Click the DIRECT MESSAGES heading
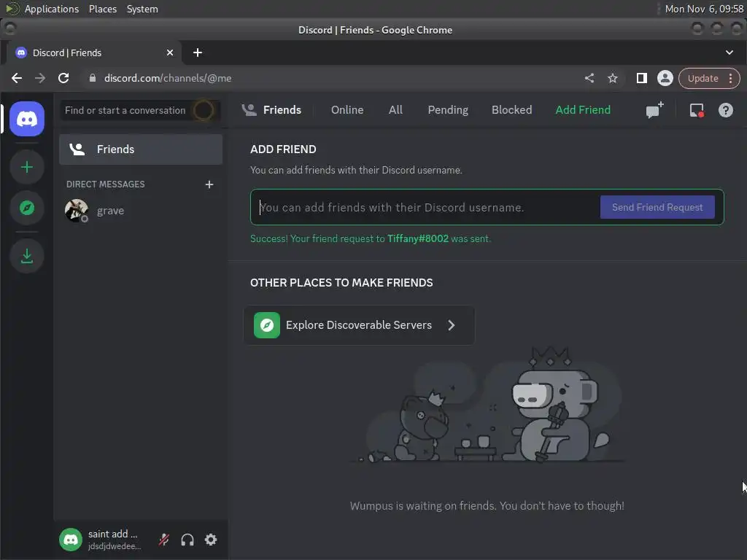 coord(105,184)
